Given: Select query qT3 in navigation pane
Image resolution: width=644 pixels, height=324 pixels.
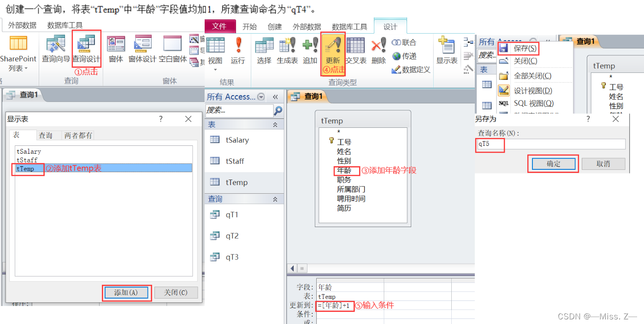Looking at the screenshot, I should pos(244,257).
